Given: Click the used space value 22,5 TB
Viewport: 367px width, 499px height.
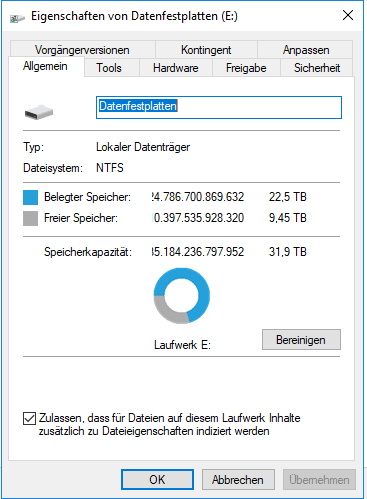Looking at the screenshot, I should 288,197.
